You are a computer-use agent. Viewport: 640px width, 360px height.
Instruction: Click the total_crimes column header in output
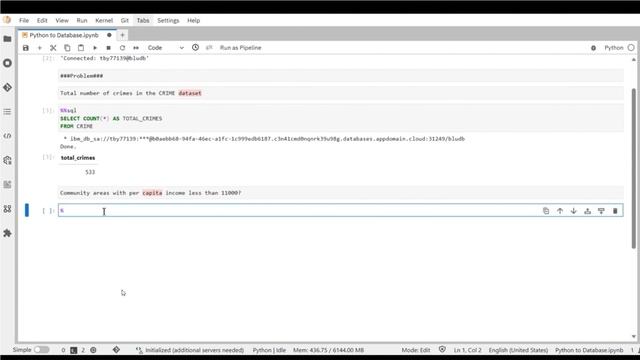click(78, 158)
